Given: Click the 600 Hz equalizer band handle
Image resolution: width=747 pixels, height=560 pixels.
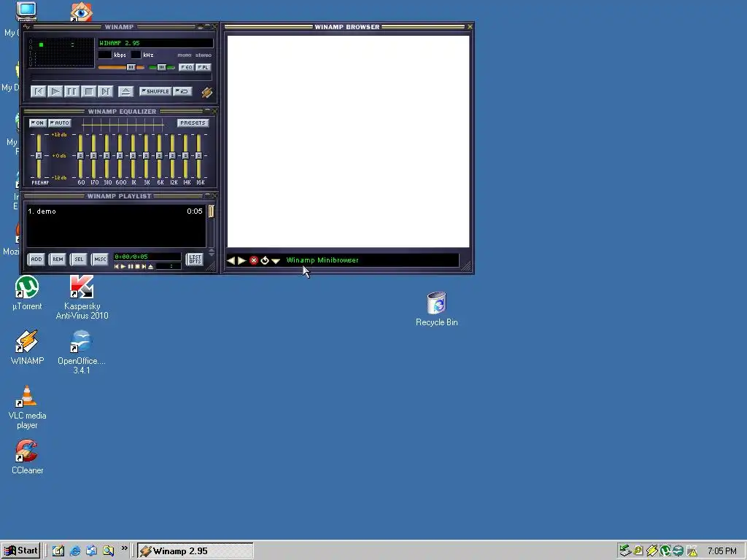Looking at the screenshot, I should click(x=120, y=156).
